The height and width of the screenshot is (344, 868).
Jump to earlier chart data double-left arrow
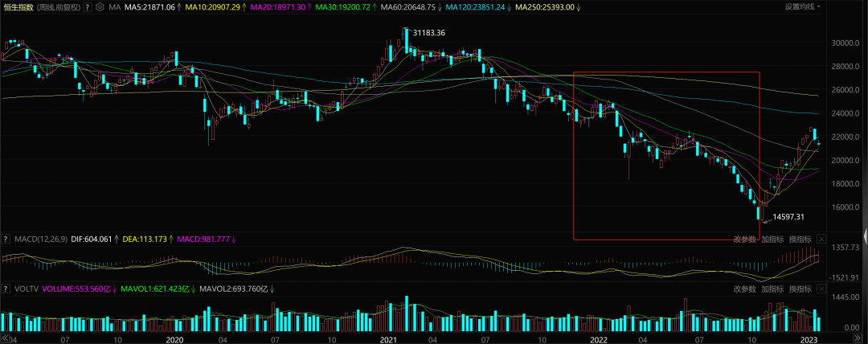[6, 338]
